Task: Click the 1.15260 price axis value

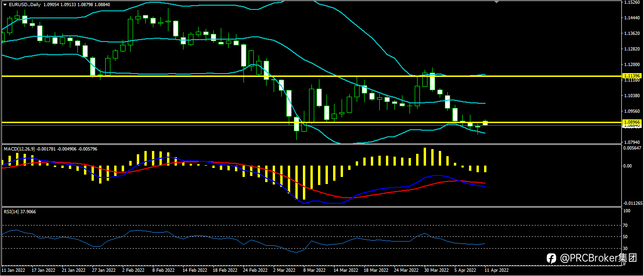Action: pos(631,2)
